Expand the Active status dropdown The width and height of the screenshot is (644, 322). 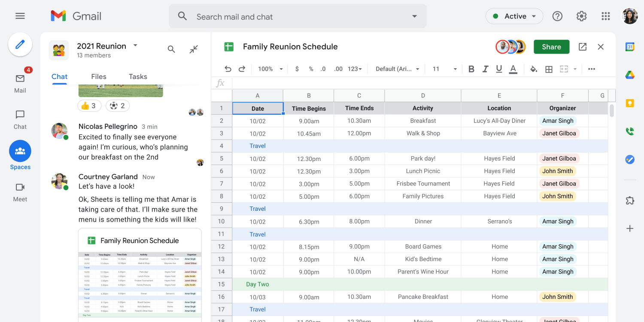514,16
